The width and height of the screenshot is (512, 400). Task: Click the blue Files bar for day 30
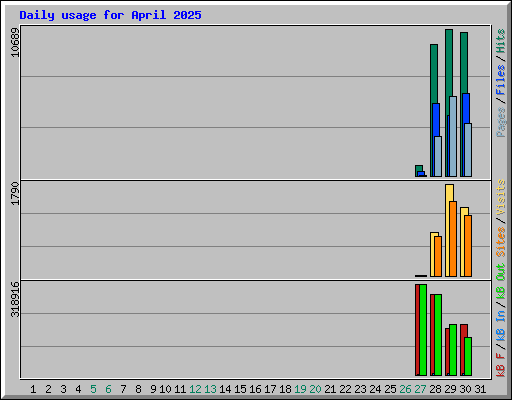point(466,108)
